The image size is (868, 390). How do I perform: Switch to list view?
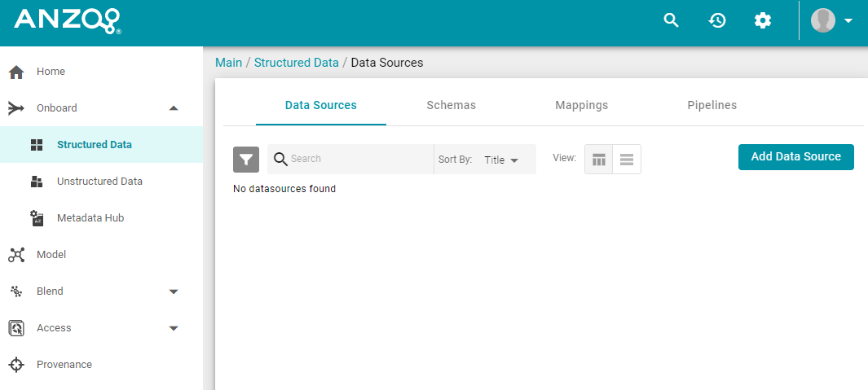coord(627,160)
